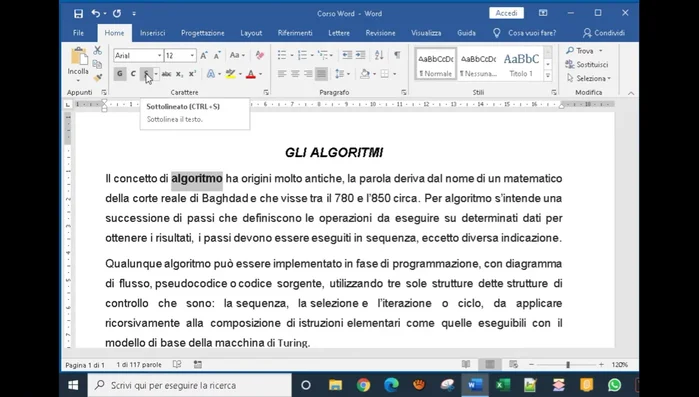Align text right
Image resolution: width=699 pixels, height=397 pixels.
[308, 74]
